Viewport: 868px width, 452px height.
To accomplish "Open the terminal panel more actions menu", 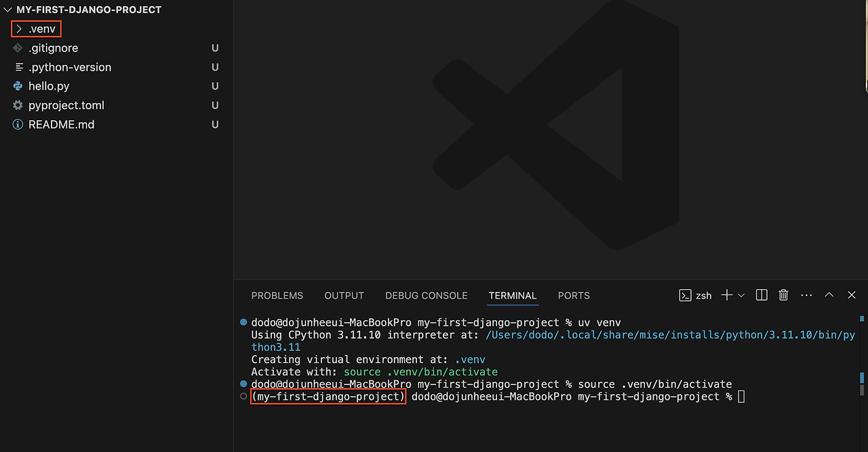I will pos(806,295).
